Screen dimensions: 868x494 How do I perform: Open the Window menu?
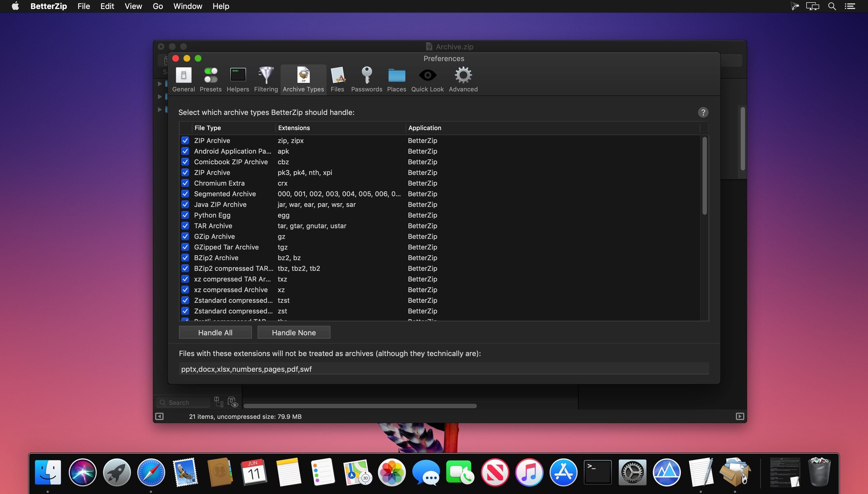coord(187,6)
